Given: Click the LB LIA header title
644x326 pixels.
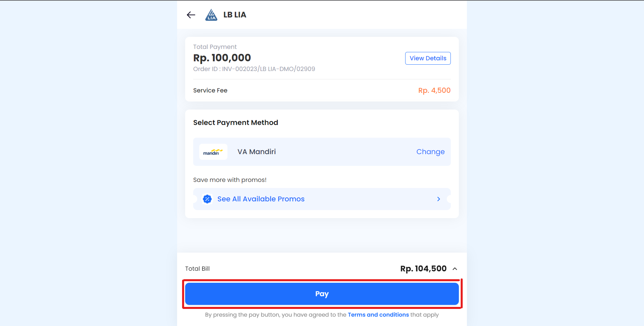Looking at the screenshot, I should pos(235,15).
